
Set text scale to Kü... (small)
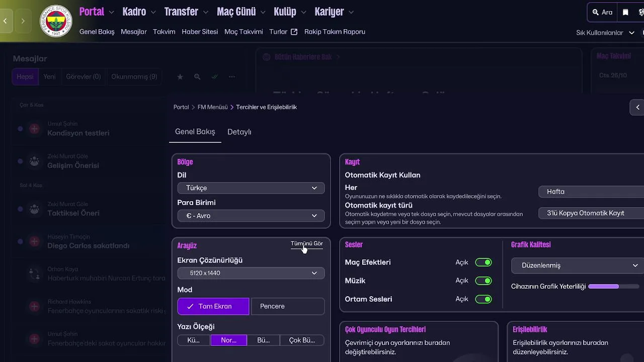coord(194,340)
